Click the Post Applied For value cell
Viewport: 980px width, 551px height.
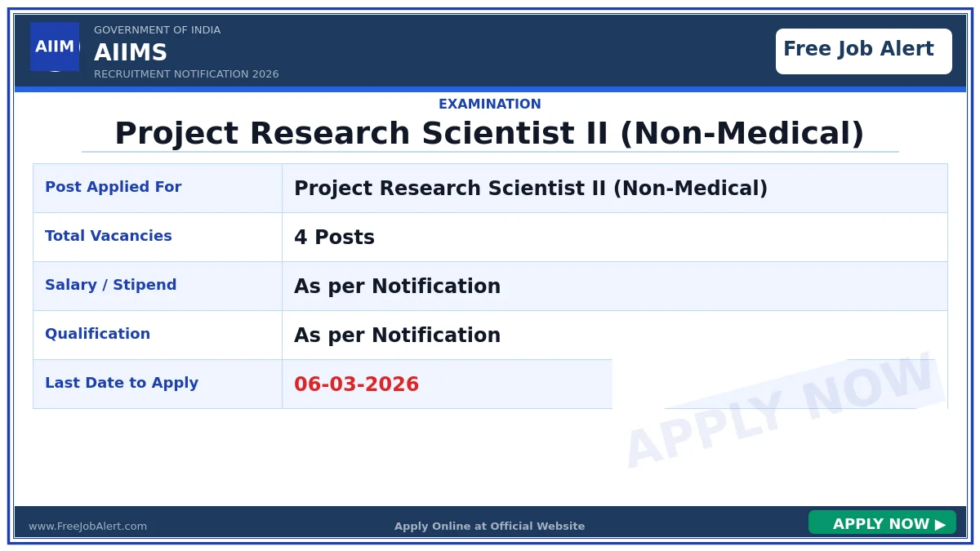click(531, 189)
